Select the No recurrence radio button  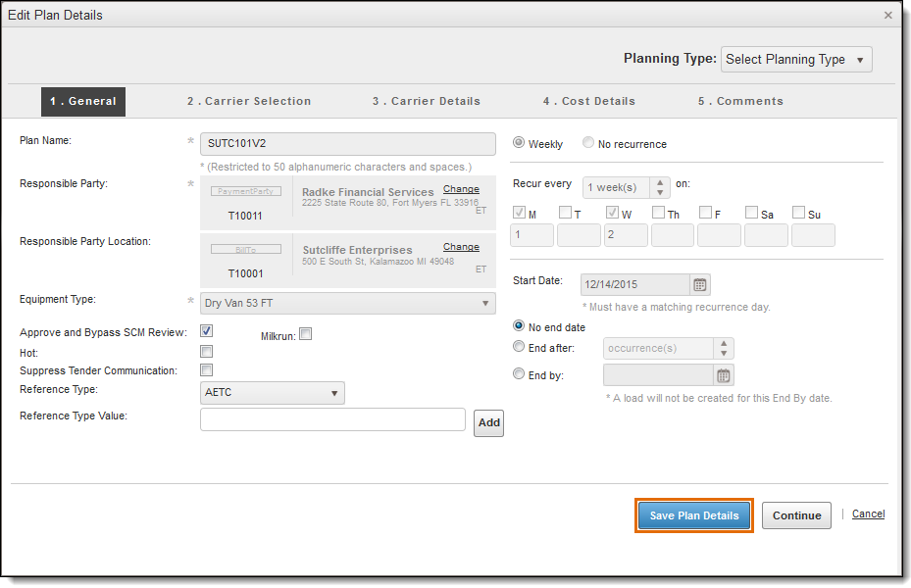588,143
